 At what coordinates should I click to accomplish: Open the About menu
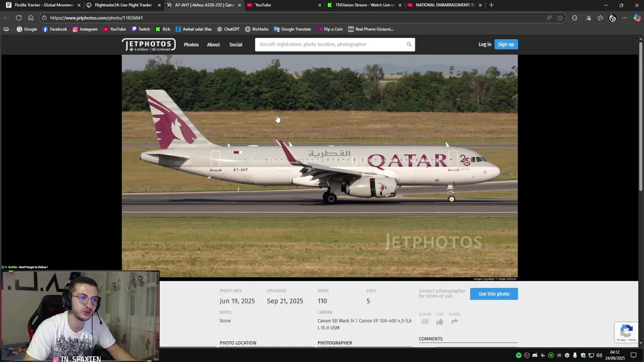(x=213, y=45)
